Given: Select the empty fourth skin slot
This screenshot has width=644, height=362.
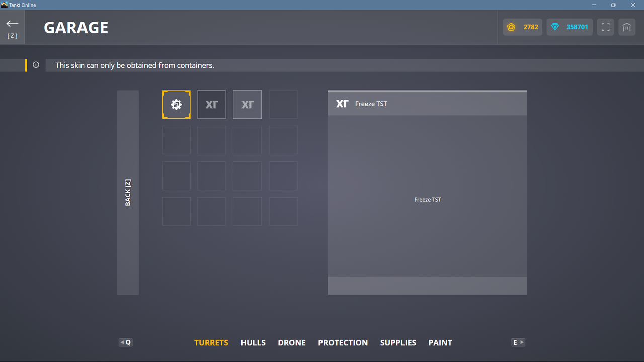Looking at the screenshot, I should pos(283,104).
